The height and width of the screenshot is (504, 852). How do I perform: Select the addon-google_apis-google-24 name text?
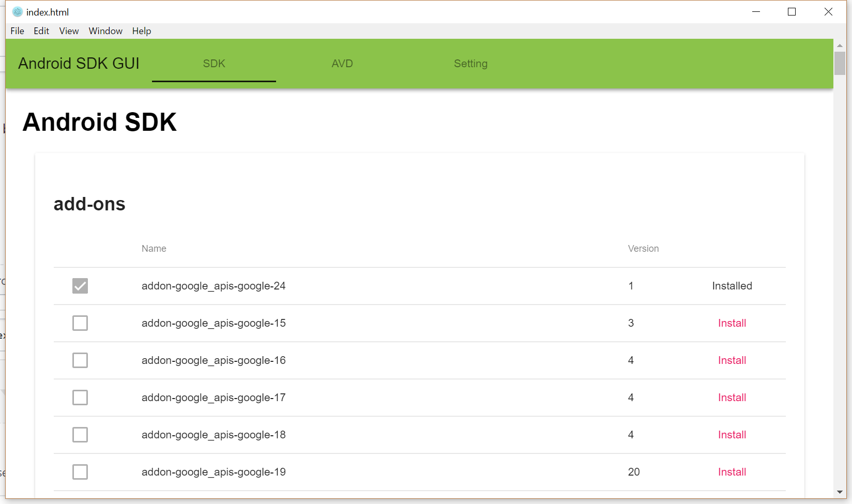coord(214,286)
